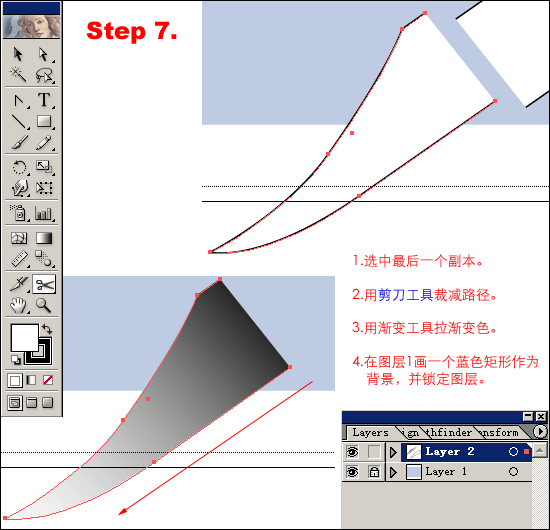This screenshot has width=550, height=530.
Task: Choose the Hand tool
Action: coord(18,305)
